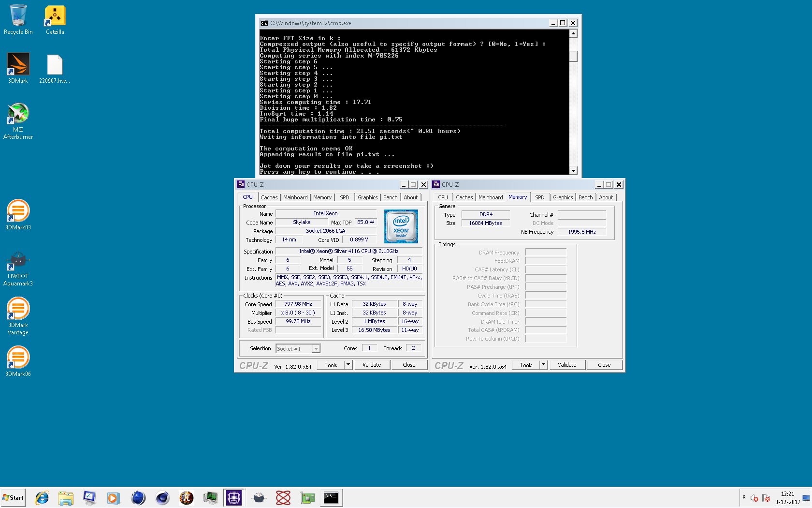
Task: Open Internet Explorer from the taskbar
Action: coord(42,497)
